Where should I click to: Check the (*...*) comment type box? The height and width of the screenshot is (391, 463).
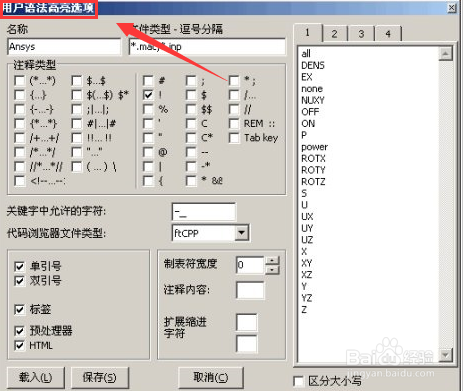click(x=20, y=81)
